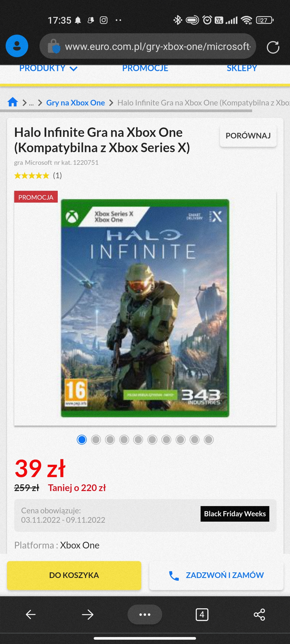This screenshot has width=290, height=644.
Task: Click the breadcrumb horizontal scrollbar
Action: coord(126,111)
